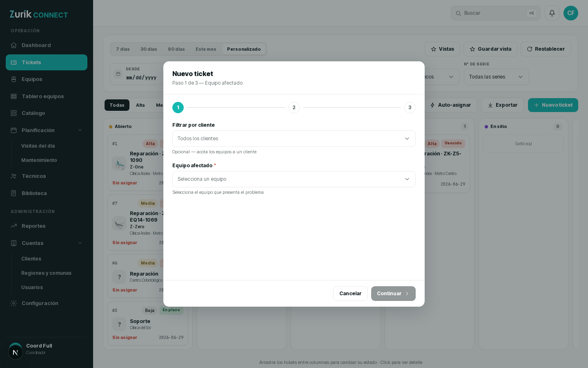Select step 2 in the wizard stepper
This screenshot has width=588, height=368.
294,108
